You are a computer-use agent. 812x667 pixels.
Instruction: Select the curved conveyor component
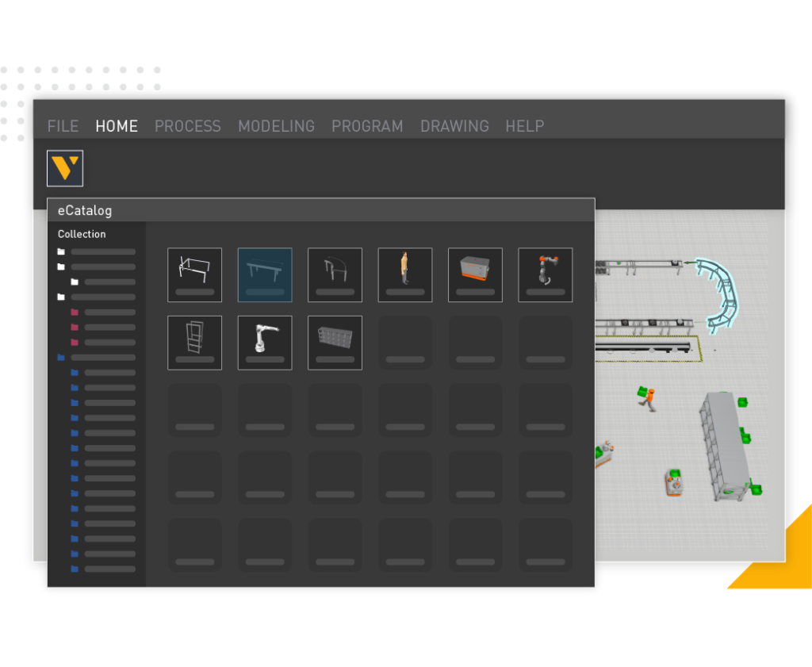[x=335, y=274]
